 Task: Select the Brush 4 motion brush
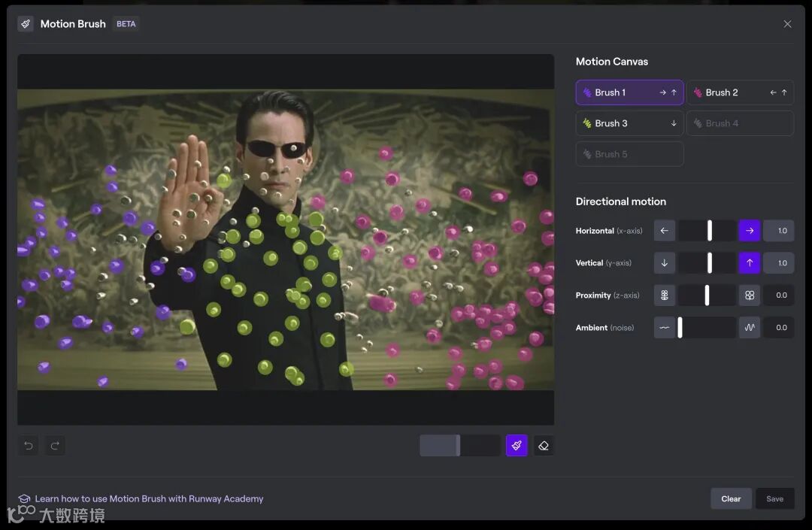pos(740,123)
